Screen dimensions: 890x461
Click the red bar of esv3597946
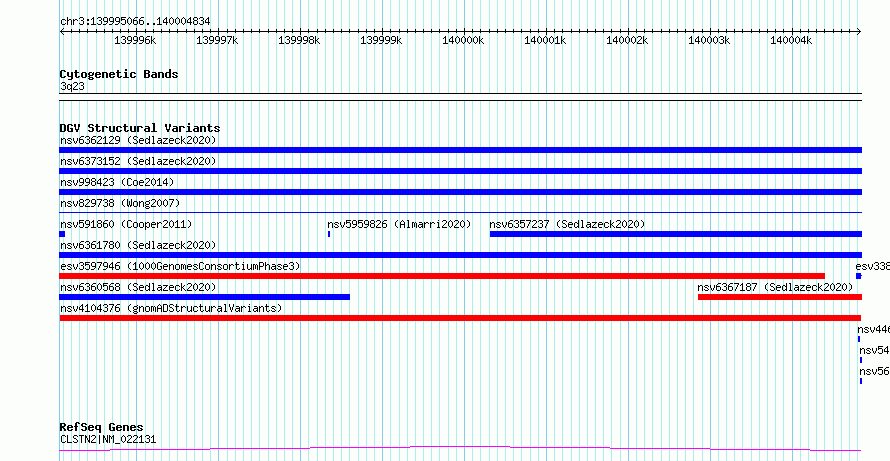tap(442, 276)
